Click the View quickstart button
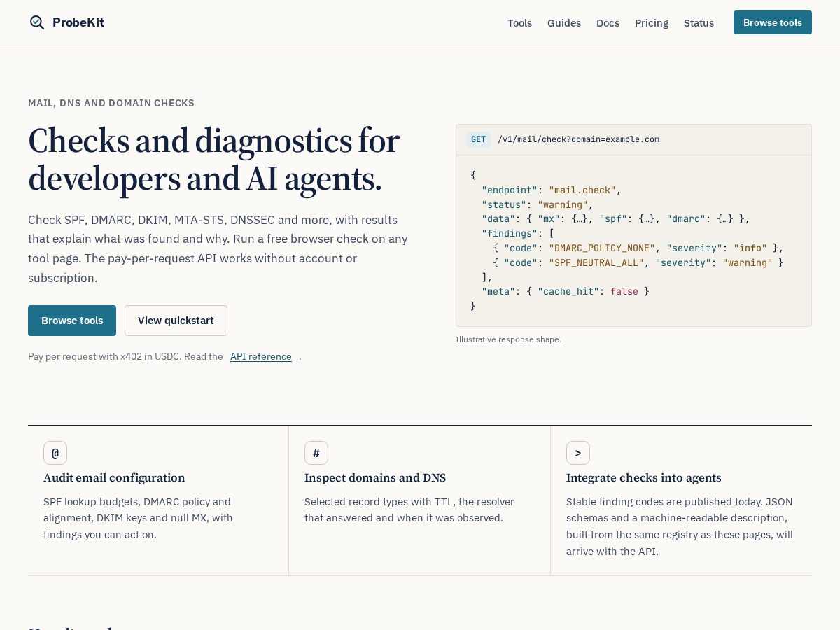Screen dimensions: 840x630 click(176, 321)
